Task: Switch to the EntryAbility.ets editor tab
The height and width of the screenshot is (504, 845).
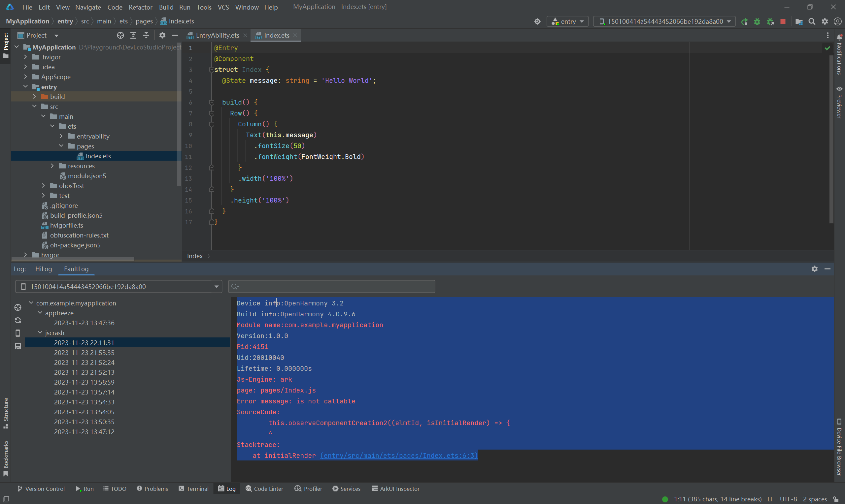Action: pyautogui.click(x=217, y=35)
